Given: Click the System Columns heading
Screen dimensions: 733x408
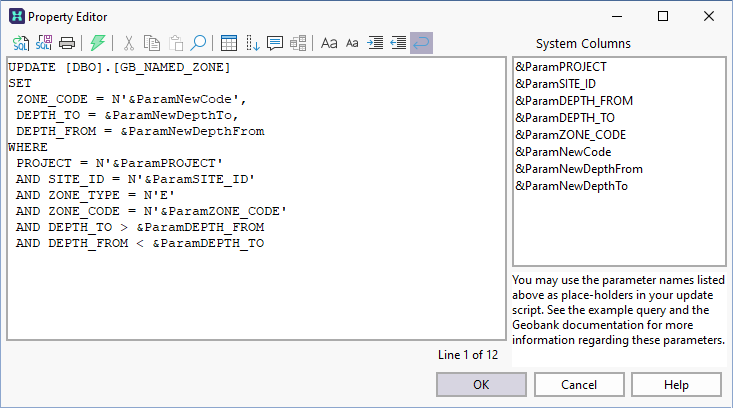Looking at the screenshot, I should click(x=583, y=43).
